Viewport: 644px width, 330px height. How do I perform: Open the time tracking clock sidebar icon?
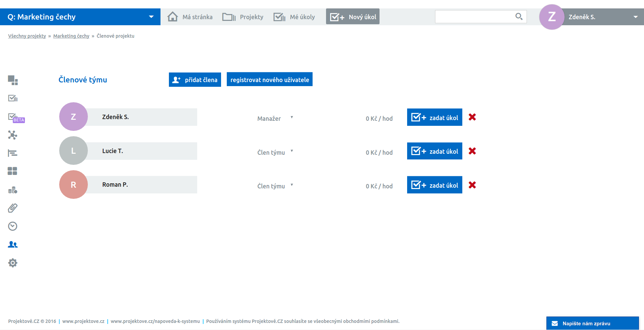13,226
